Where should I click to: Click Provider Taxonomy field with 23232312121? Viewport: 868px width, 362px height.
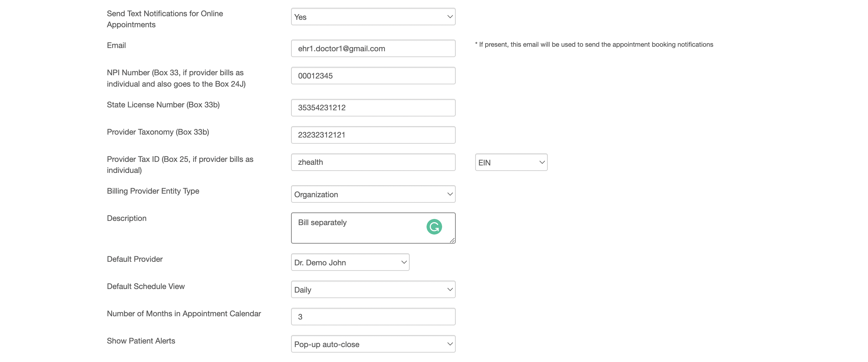click(373, 135)
